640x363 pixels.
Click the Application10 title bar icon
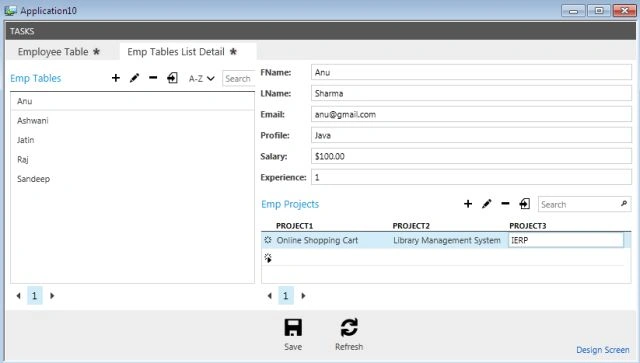[11, 10]
